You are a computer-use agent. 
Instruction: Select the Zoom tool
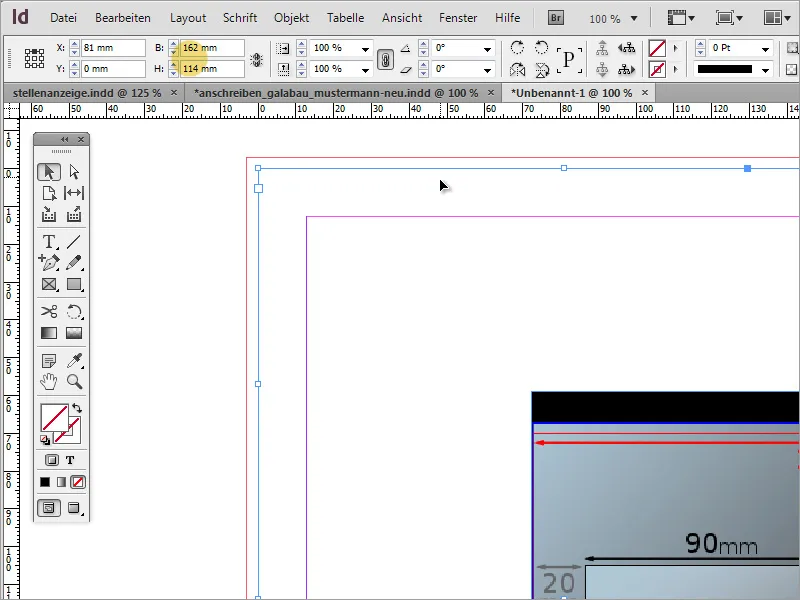(x=74, y=382)
